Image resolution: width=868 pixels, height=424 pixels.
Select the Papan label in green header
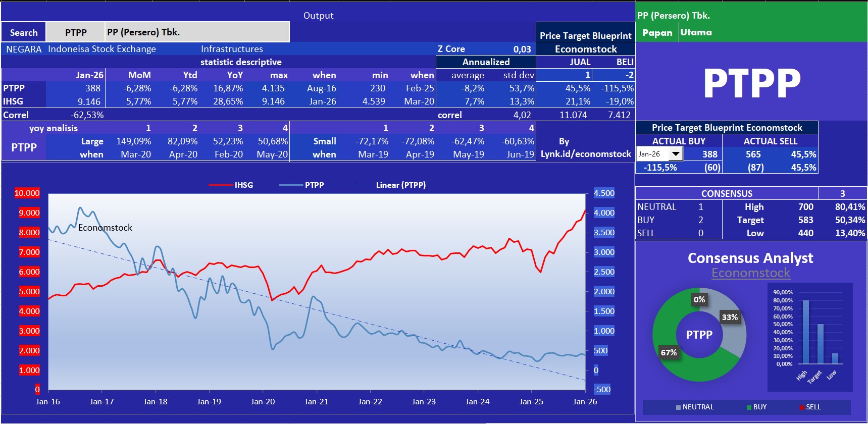click(657, 32)
